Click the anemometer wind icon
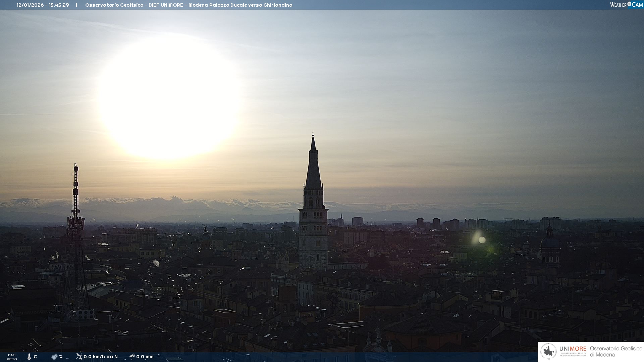 tap(79, 356)
